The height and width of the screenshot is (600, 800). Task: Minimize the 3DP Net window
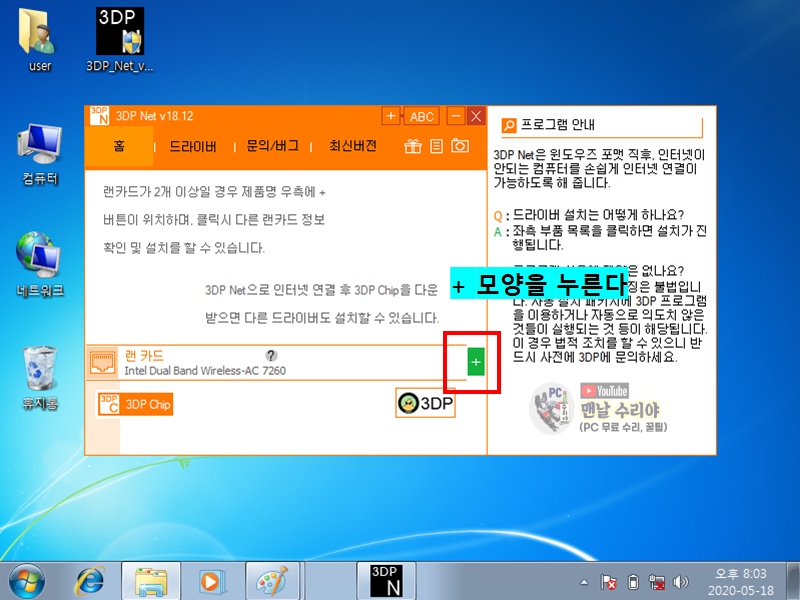pos(456,116)
